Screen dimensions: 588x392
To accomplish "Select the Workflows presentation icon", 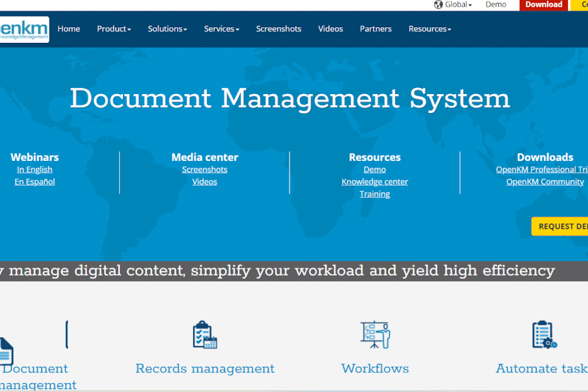I will 375,335.
